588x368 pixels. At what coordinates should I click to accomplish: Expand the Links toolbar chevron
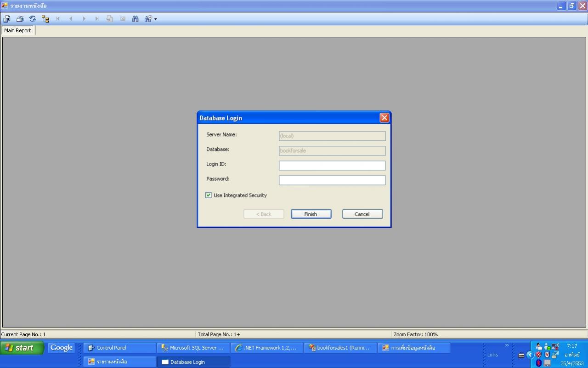(x=507, y=345)
